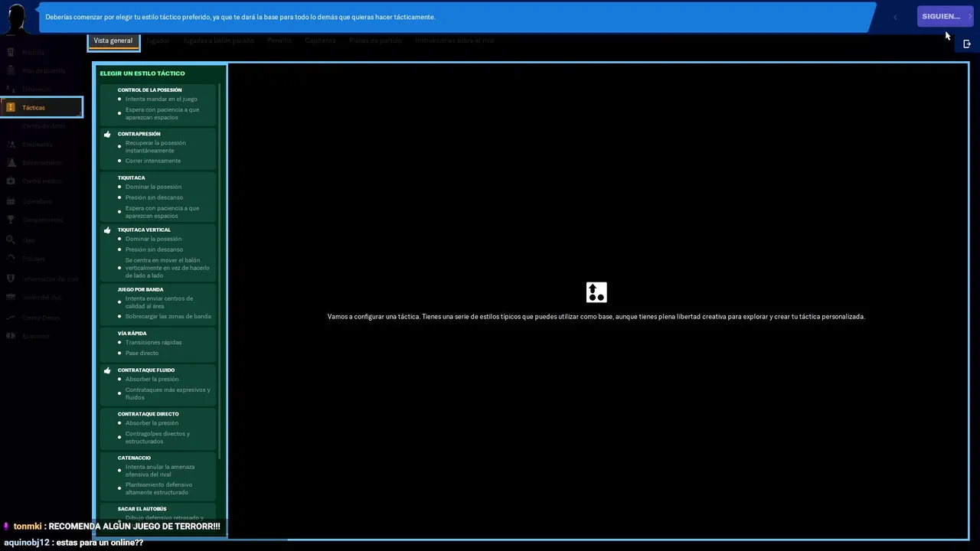This screenshot has height=551, width=980.
Task: Choose the Contraataque fluido style
Action: 158,384
